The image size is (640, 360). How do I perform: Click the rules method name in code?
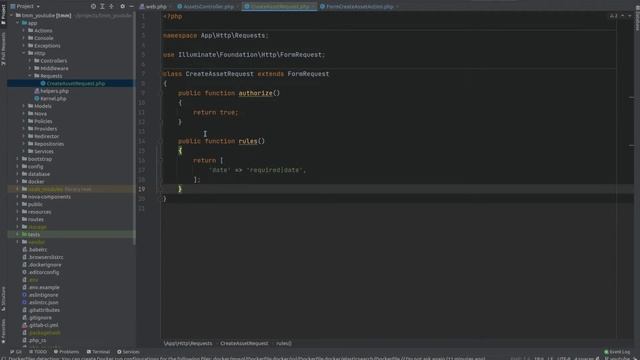(248, 141)
